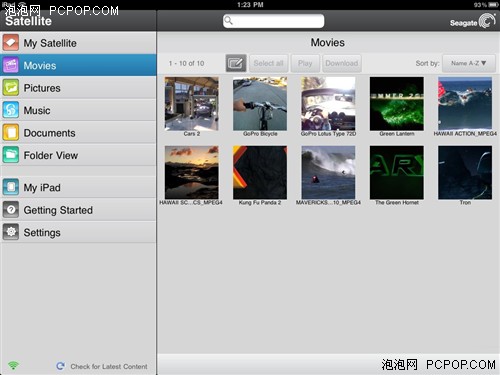The width and height of the screenshot is (500, 375).
Task: Switch to My iPad content
Action: pyautogui.click(x=78, y=187)
